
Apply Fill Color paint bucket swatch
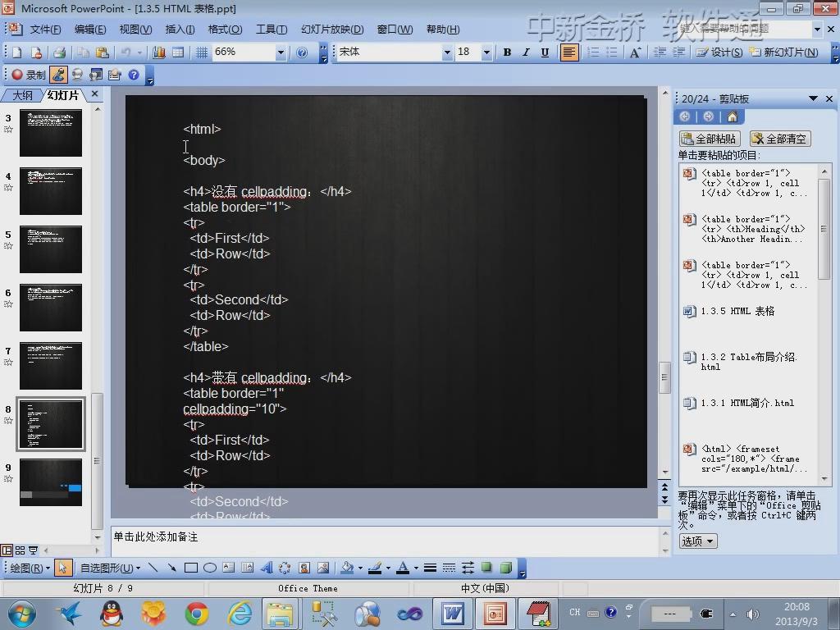(x=348, y=568)
